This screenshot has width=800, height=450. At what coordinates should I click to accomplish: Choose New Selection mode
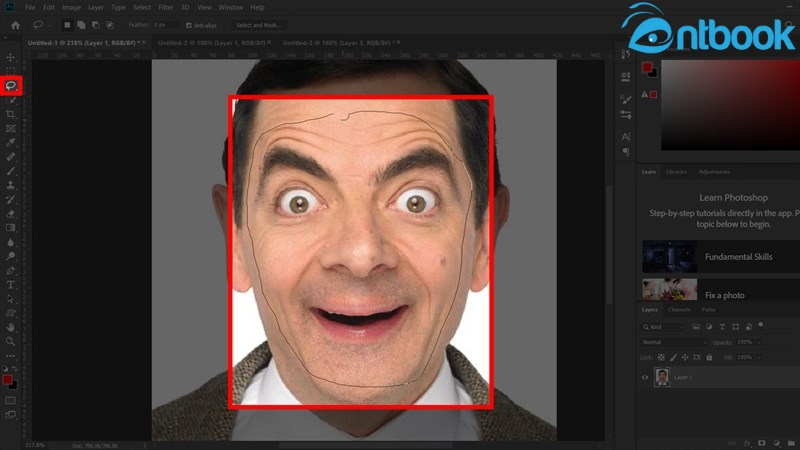(x=67, y=25)
